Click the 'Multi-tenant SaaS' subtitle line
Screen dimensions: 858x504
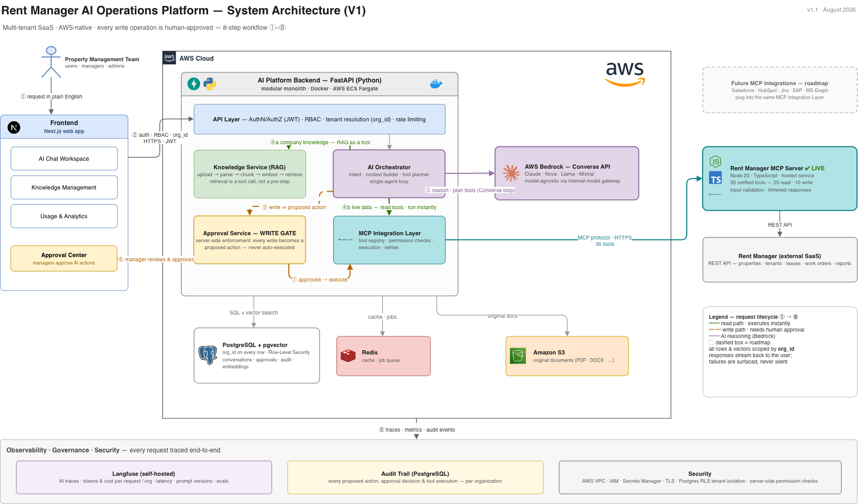tap(144, 28)
